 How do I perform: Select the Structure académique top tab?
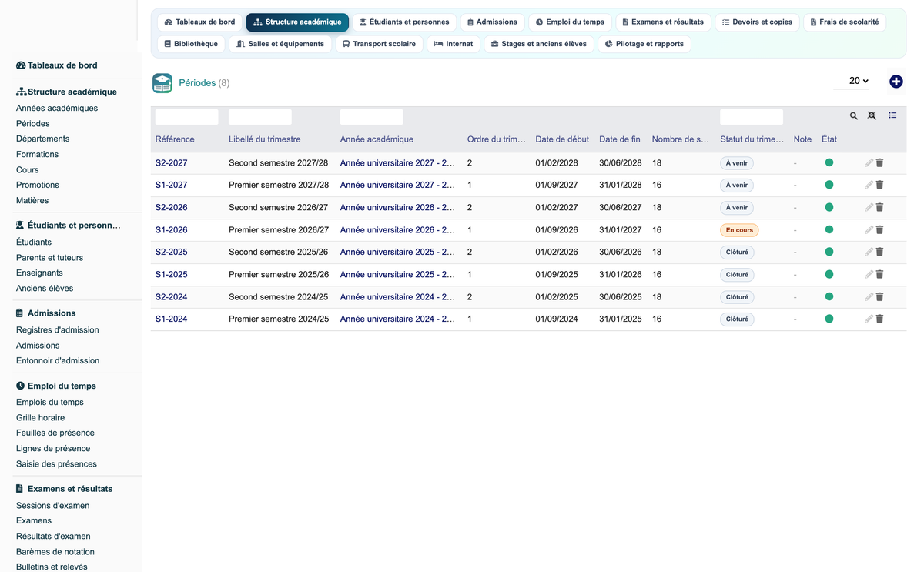(297, 22)
